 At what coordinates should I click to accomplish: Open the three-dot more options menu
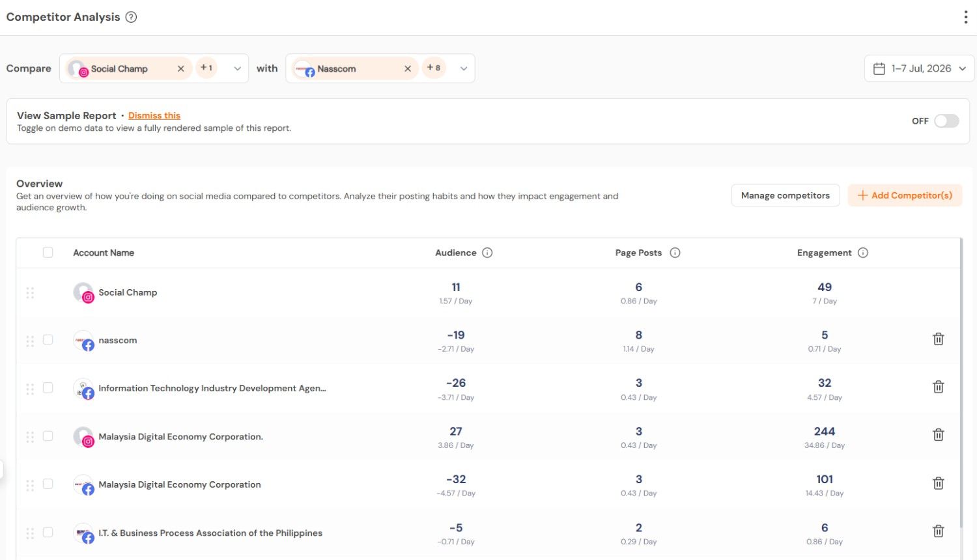pos(965,17)
